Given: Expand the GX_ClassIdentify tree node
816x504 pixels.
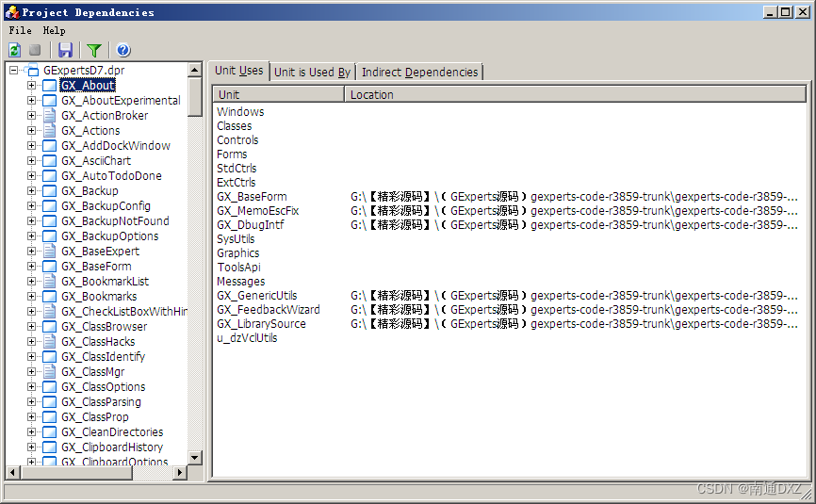Looking at the screenshot, I should [x=32, y=357].
